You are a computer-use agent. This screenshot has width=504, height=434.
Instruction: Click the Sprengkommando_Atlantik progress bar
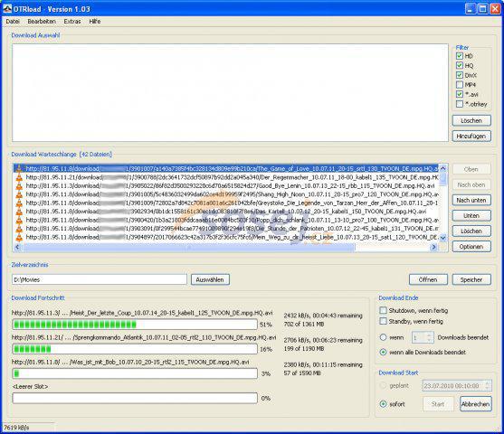[x=135, y=349]
